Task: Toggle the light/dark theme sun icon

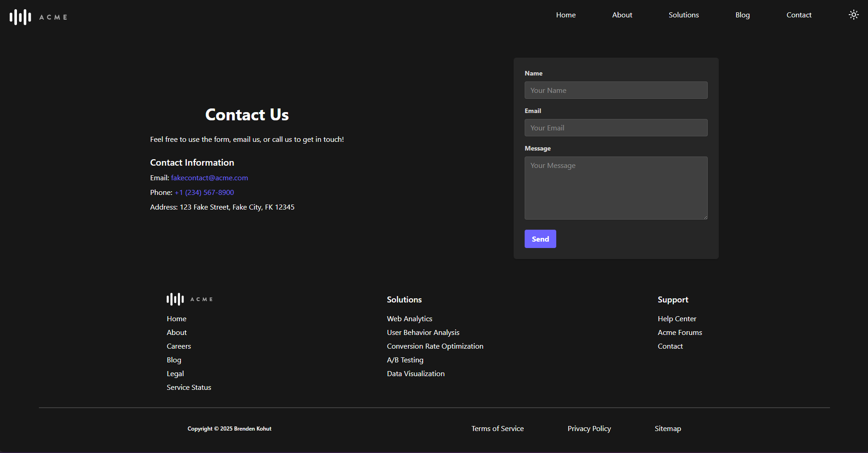Action: pyautogui.click(x=853, y=15)
